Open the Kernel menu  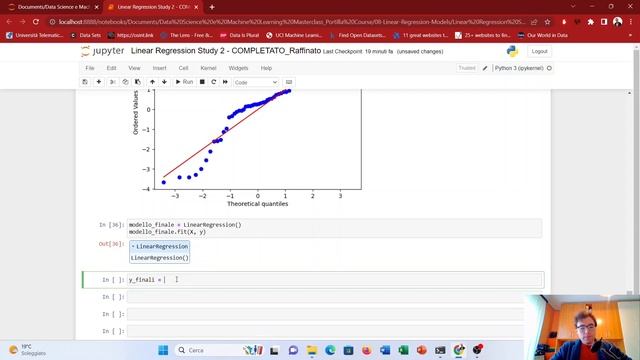208,68
